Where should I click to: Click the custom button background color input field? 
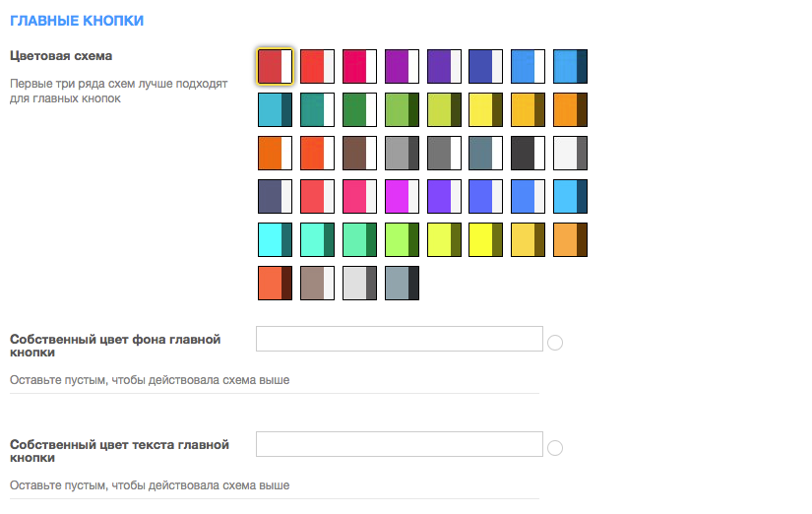(400, 339)
